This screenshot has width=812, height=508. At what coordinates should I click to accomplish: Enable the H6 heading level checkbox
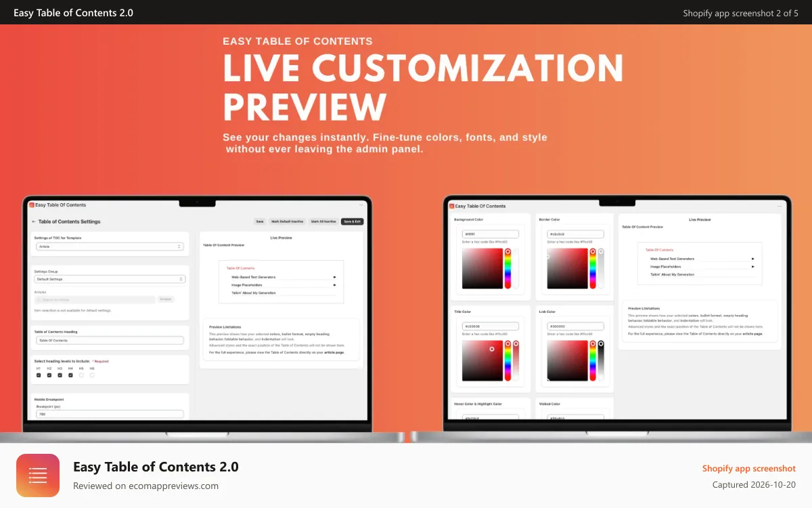click(x=92, y=375)
